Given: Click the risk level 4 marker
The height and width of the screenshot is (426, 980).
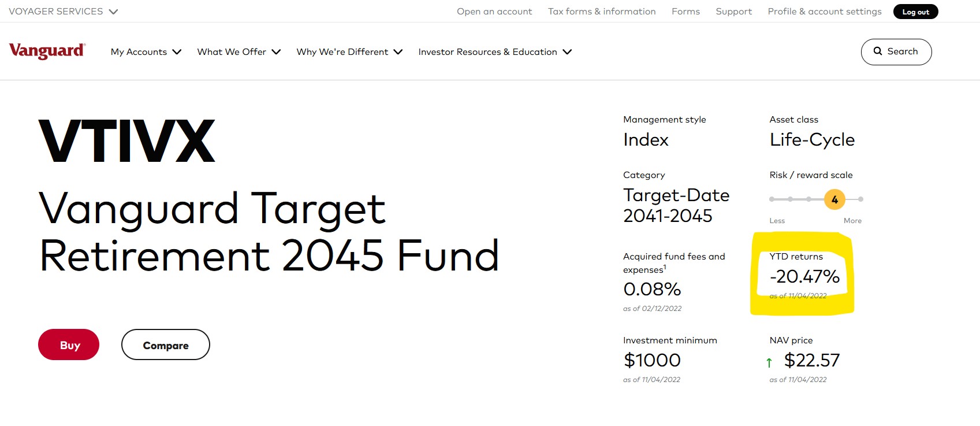Looking at the screenshot, I should [x=834, y=199].
